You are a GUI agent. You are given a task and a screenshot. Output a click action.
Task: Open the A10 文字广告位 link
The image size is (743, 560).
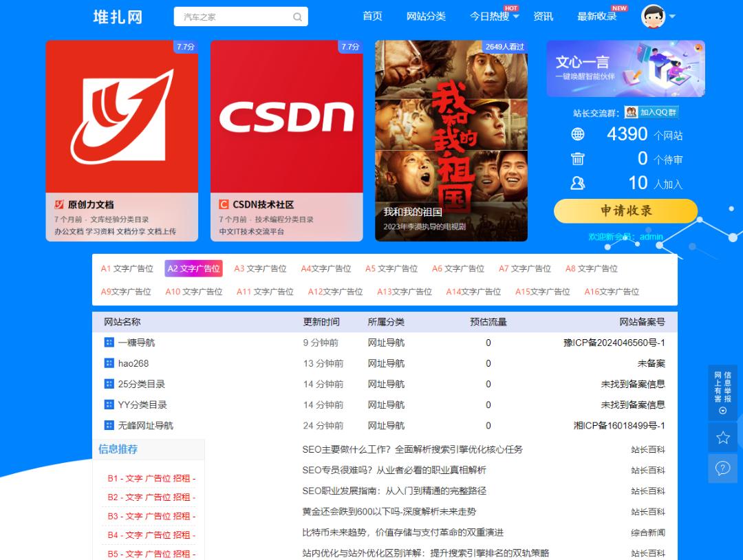[x=194, y=292]
